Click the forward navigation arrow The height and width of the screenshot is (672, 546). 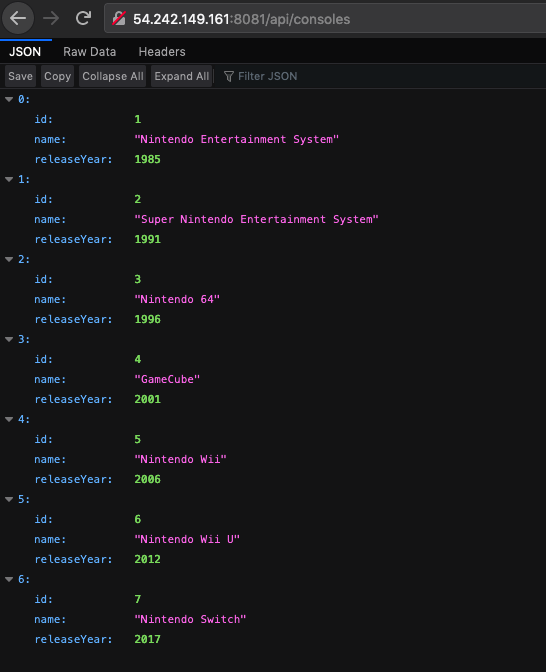pos(51,18)
